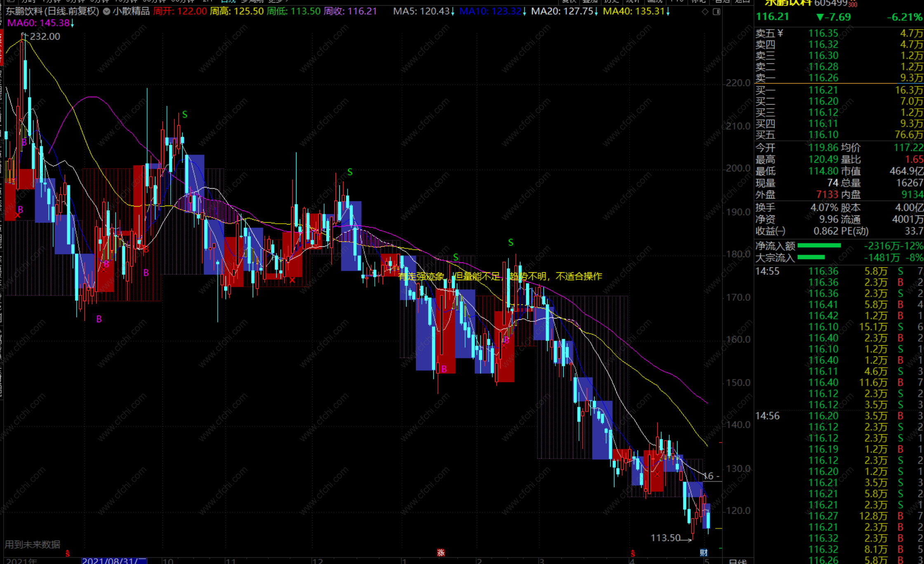Screen dimensions: 924x564
Task: Click the red $ marker near 2021年
Action: tap(68, 553)
